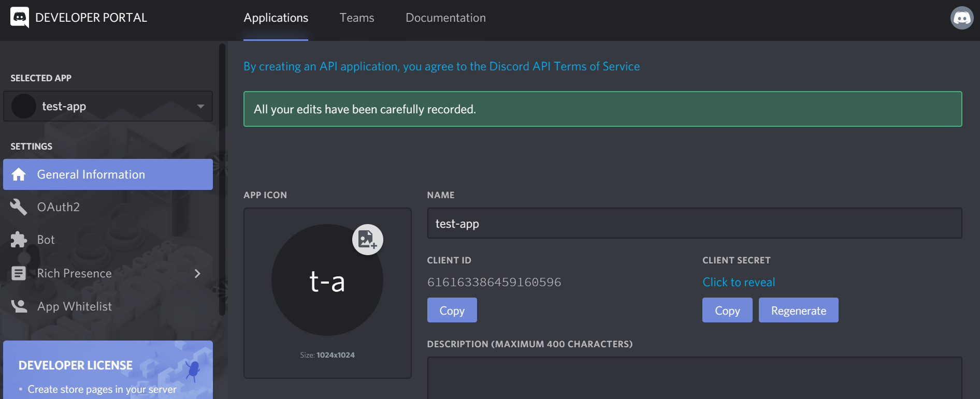Screen dimensions: 980x399
Task: Click the test-app avatar in selector
Action: coord(24,106)
